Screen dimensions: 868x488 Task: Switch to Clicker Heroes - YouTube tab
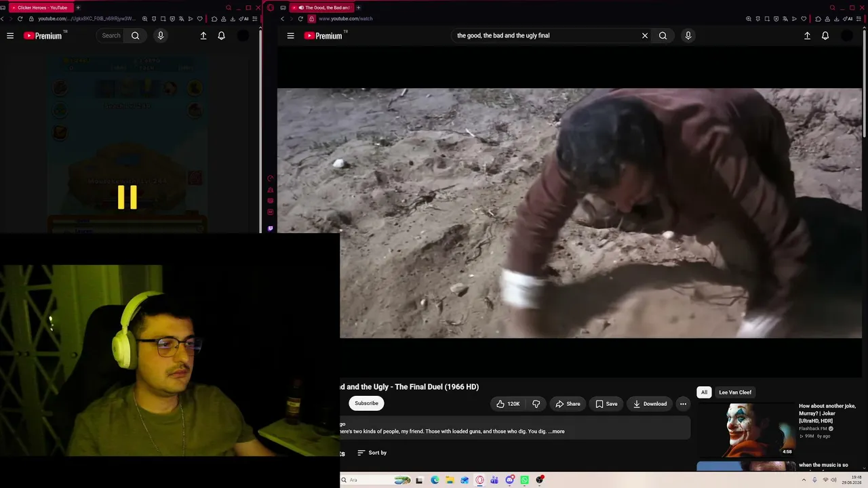click(x=42, y=7)
